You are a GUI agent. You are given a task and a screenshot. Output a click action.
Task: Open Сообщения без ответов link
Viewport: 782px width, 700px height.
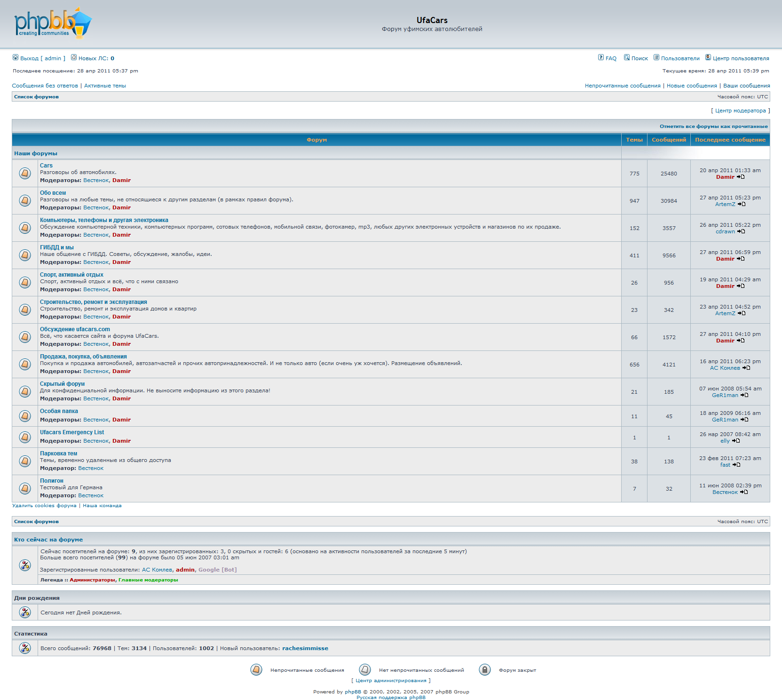coord(45,86)
